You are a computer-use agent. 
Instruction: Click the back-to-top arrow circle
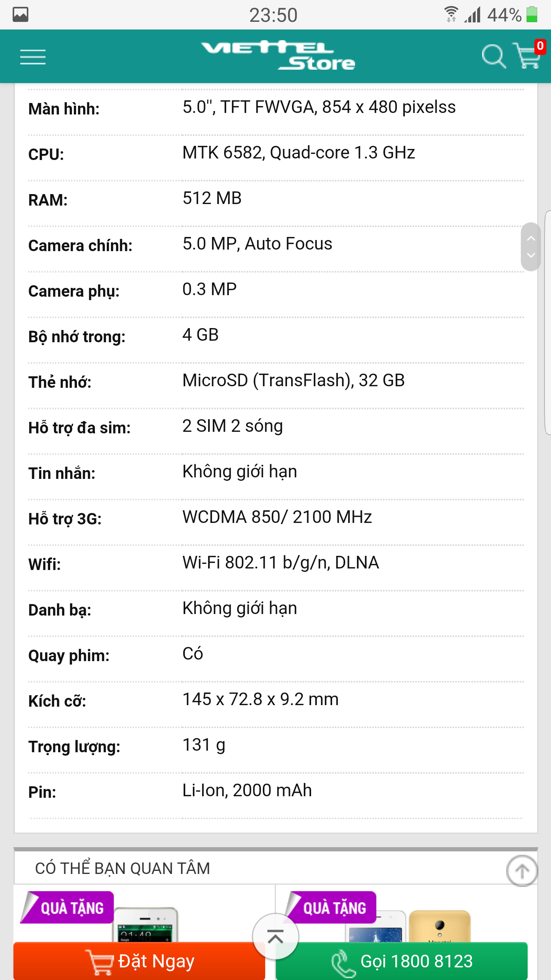coord(522,871)
